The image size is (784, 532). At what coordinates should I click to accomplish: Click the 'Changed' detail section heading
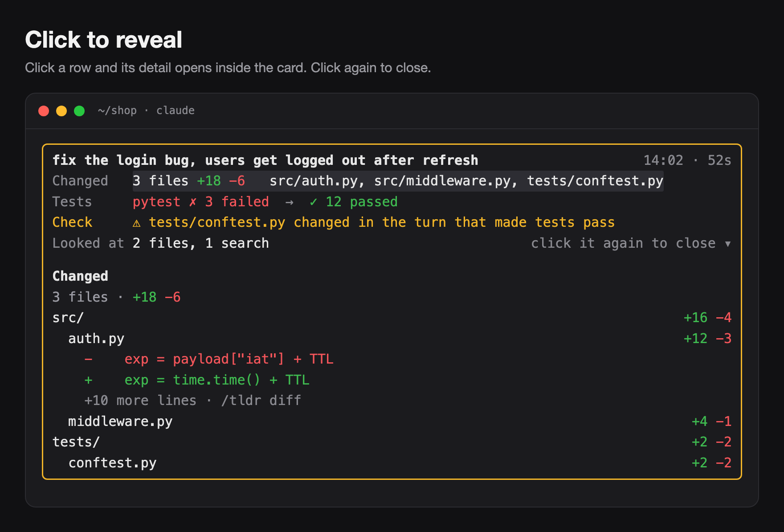80,276
